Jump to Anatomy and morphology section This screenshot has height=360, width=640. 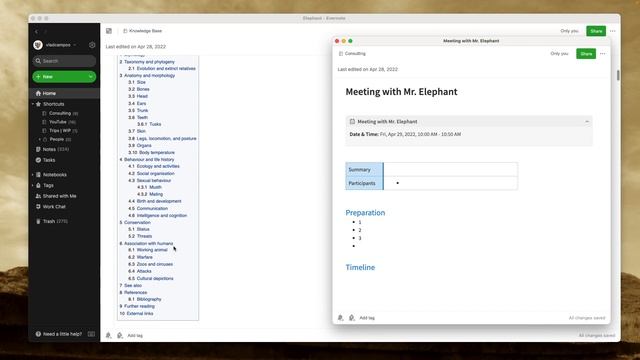pos(149,76)
